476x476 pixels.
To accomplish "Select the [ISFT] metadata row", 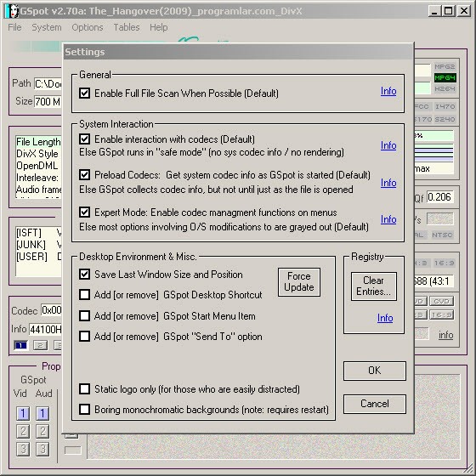I will point(38,233).
